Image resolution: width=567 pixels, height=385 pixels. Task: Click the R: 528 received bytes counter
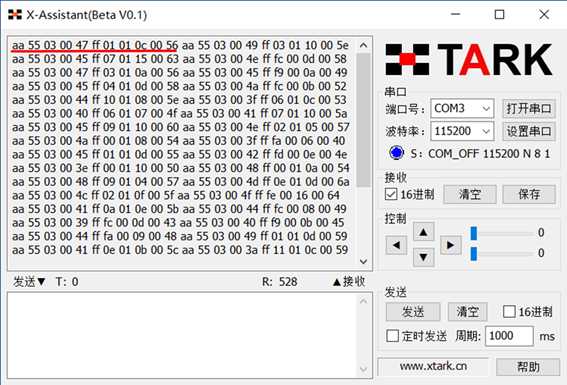[280, 282]
